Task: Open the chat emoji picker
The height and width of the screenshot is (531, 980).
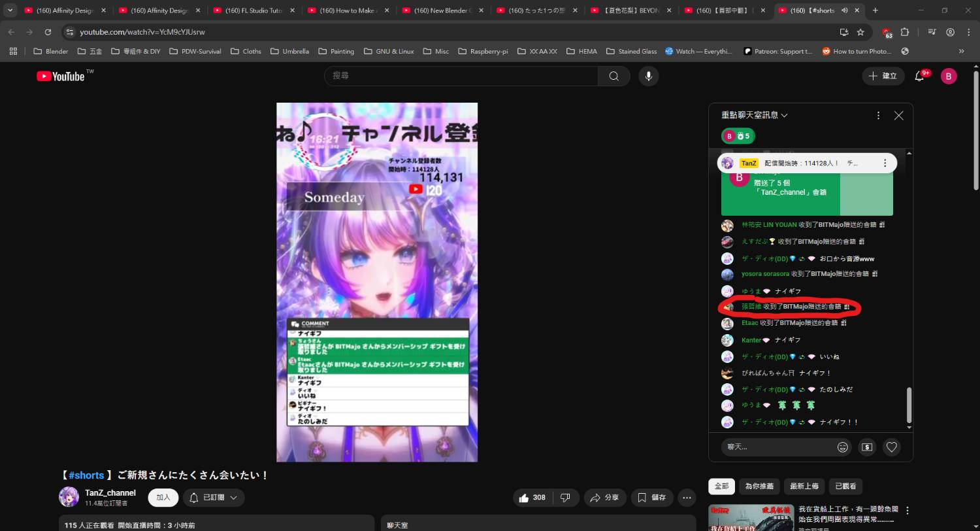Action: [x=843, y=447]
